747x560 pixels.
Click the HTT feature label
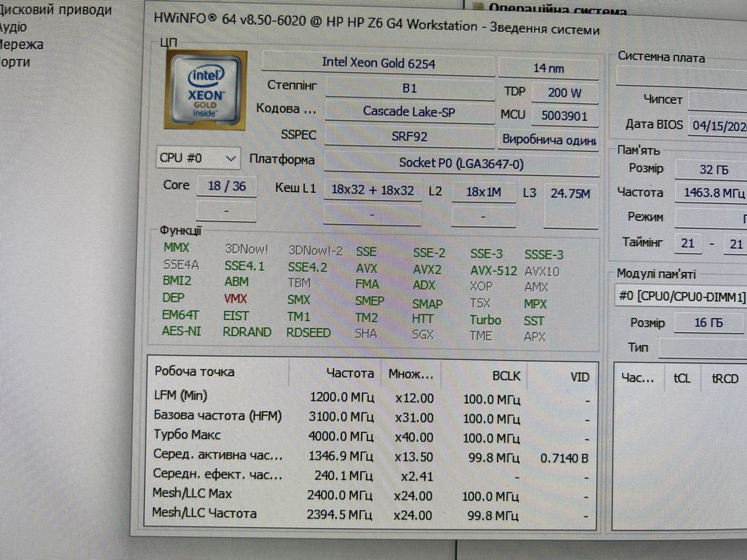(423, 318)
